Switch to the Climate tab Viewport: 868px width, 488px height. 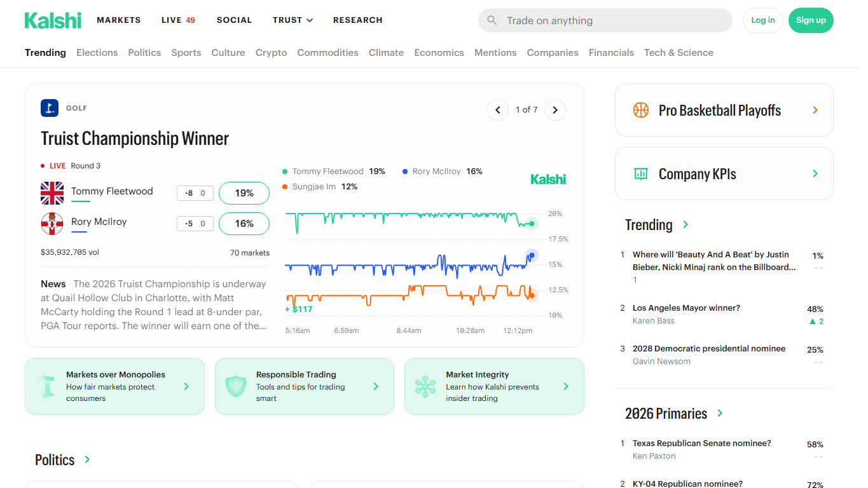click(x=387, y=53)
